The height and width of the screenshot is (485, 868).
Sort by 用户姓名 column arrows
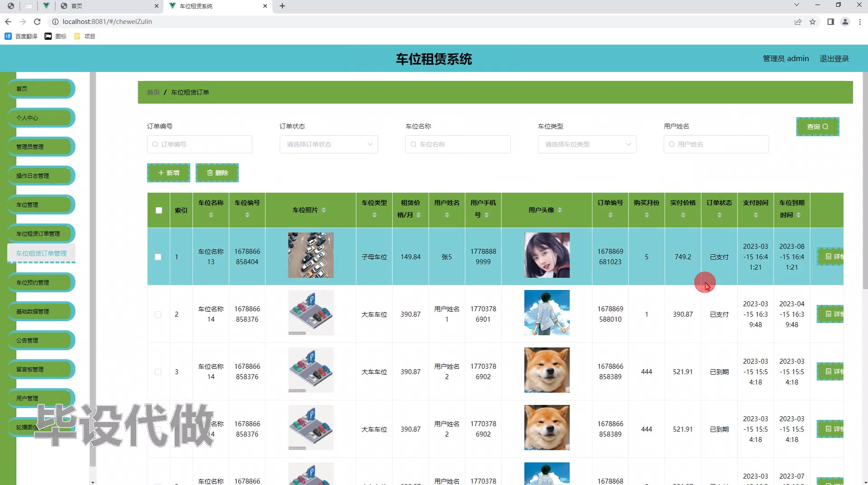(447, 215)
